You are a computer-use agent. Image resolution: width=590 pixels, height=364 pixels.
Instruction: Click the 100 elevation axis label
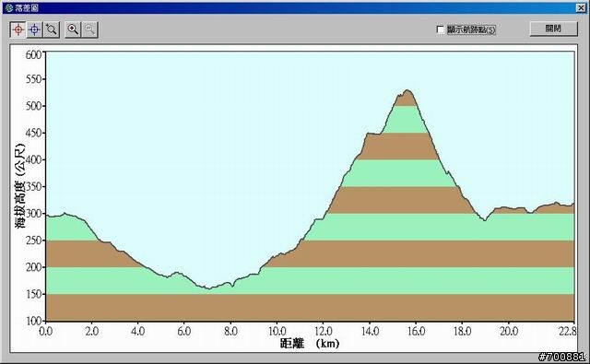pyautogui.click(x=33, y=321)
